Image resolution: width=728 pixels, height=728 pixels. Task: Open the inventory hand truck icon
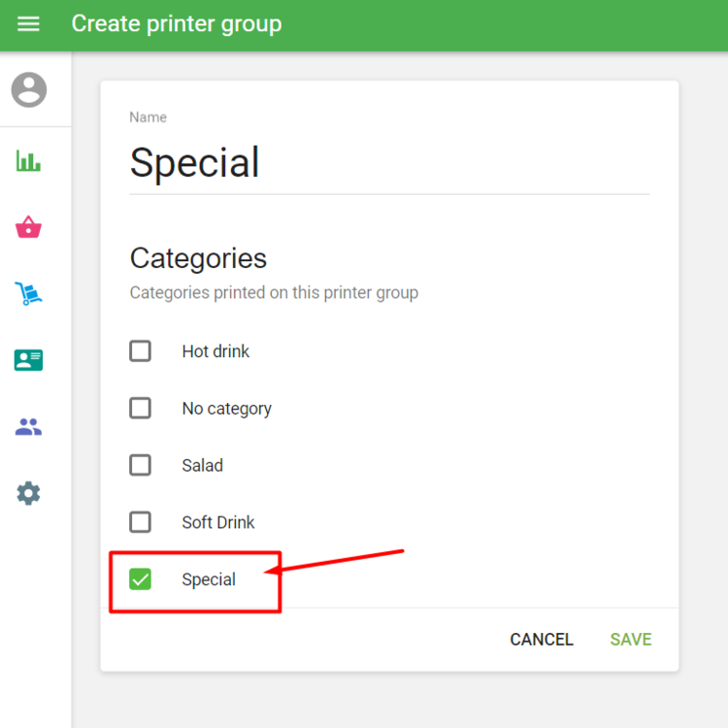click(x=28, y=294)
